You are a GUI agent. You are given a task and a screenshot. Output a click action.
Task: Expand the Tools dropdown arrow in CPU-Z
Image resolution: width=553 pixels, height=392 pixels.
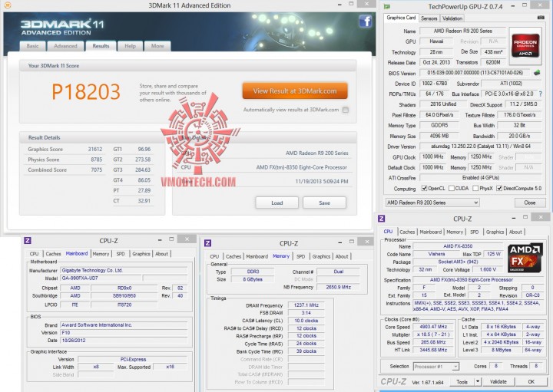(x=478, y=381)
